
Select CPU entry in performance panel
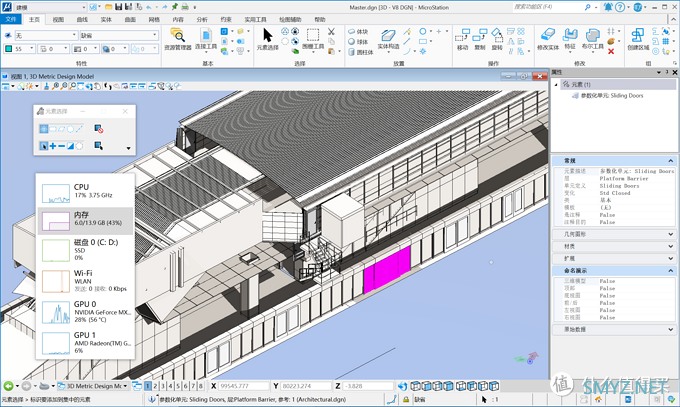[84, 189]
